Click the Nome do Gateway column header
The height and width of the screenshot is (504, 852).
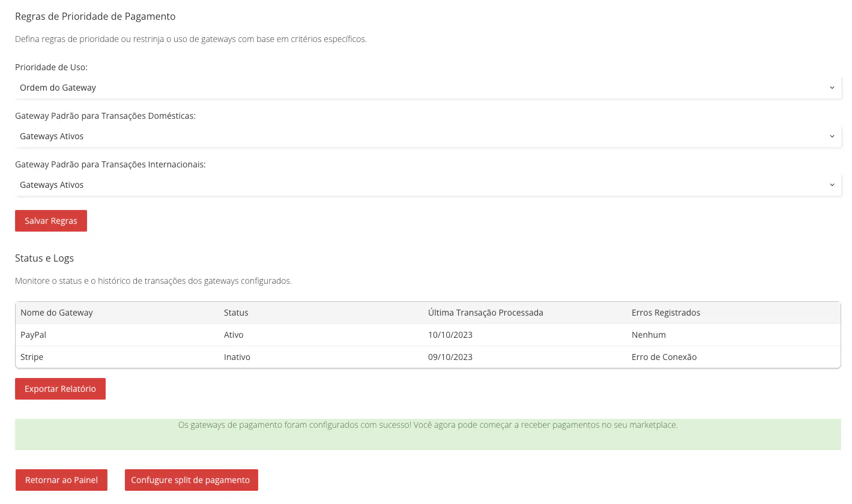(56, 313)
